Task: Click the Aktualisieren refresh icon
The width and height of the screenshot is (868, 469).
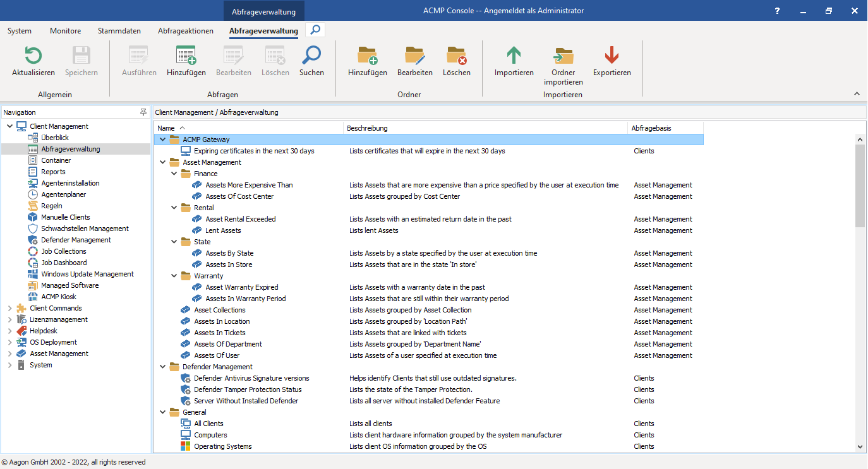Action: click(x=33, y=56)
